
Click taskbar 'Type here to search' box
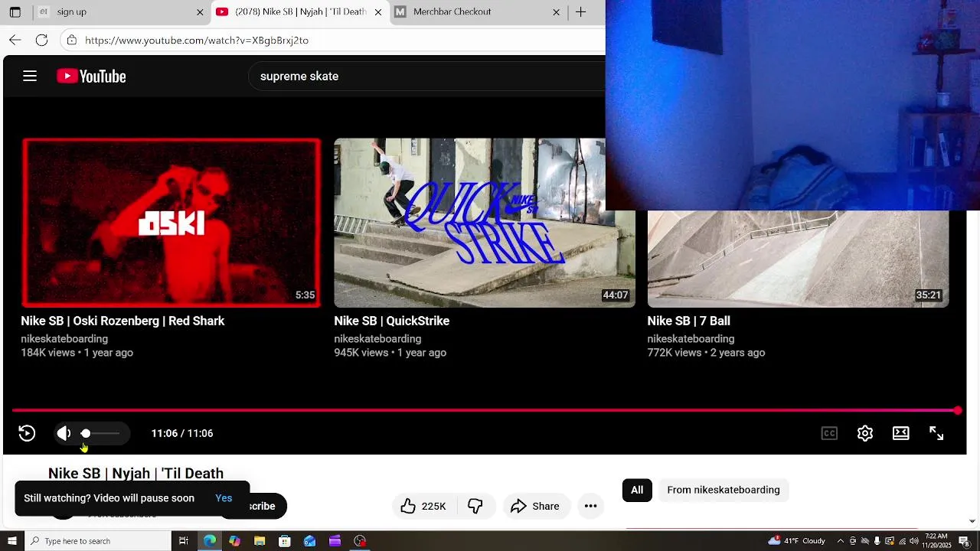tap(97, 541)
